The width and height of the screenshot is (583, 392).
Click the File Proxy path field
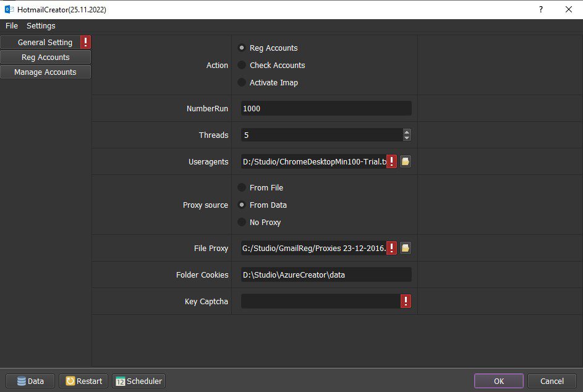point(313,248)
